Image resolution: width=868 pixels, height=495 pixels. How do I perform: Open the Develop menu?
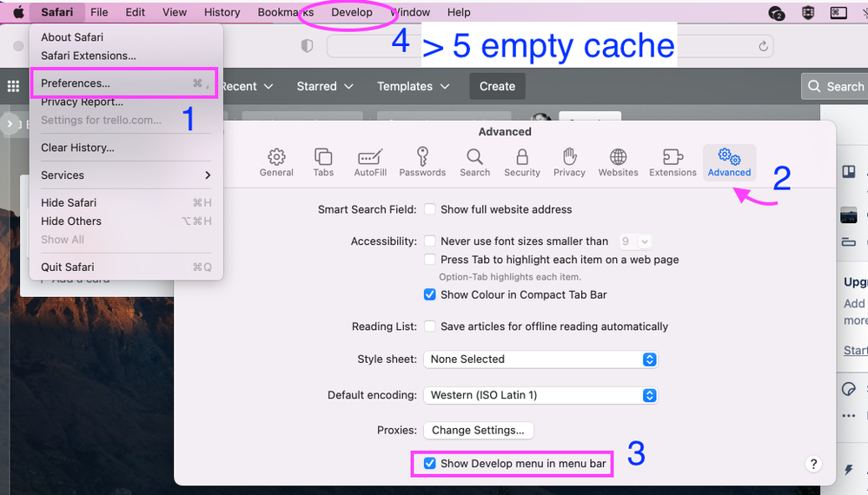click(x=352, y=12)
